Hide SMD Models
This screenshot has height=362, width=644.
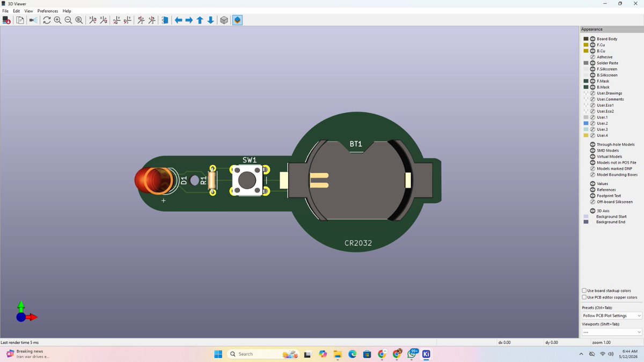pos(593,151)
